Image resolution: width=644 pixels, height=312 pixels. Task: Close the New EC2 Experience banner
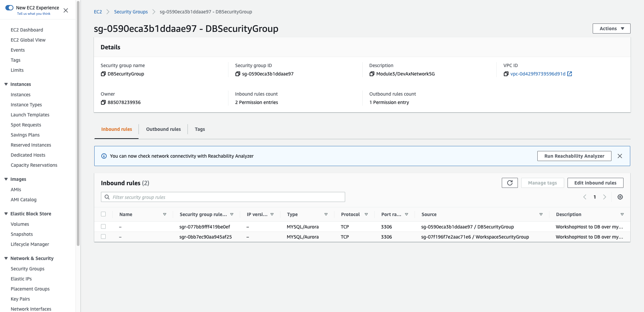[66, 10]
